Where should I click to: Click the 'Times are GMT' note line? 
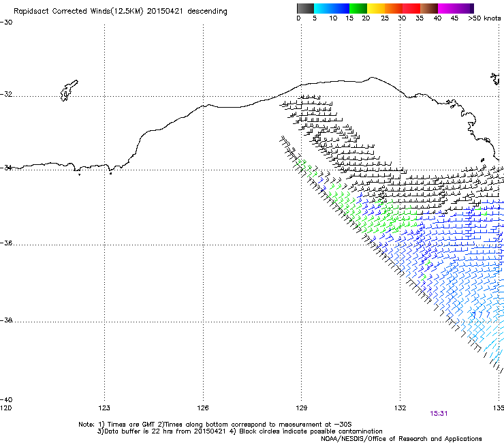click(x=215, y=425)
